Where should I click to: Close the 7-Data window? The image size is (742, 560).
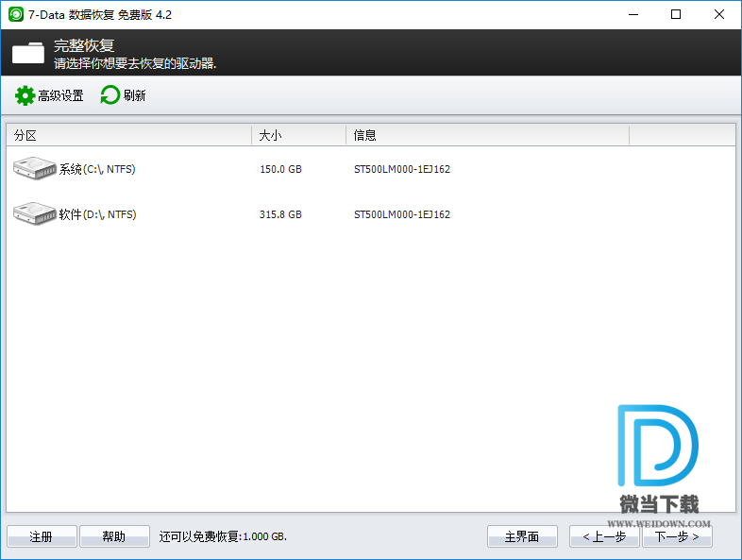718,15
